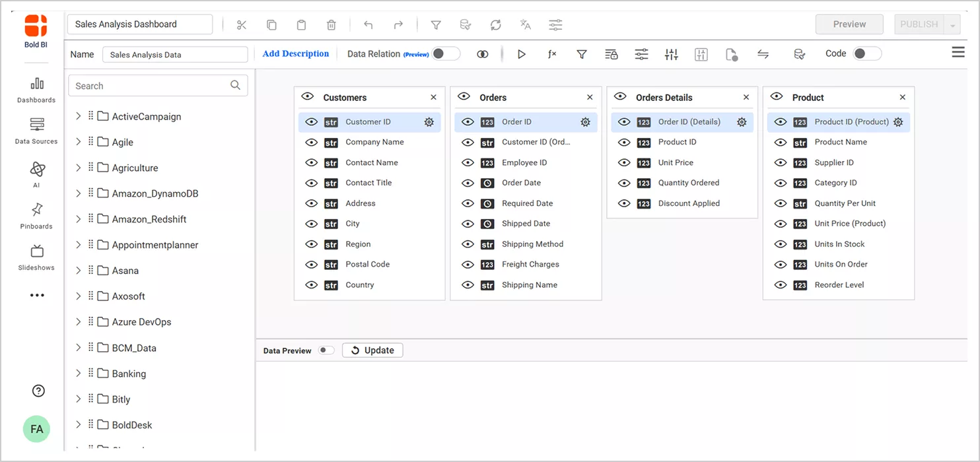The height and width of the screenshot is (462, 980).
Task: Expand the Banking folder
Action: click(x=78, y=374)
